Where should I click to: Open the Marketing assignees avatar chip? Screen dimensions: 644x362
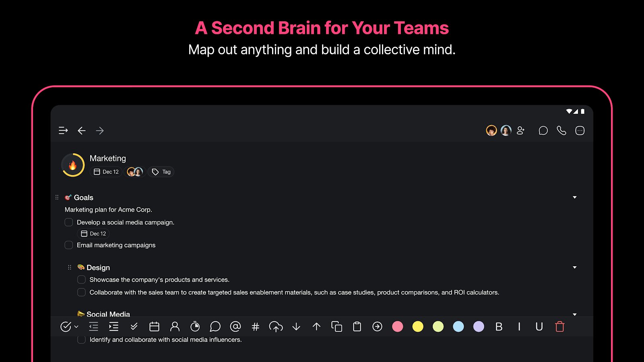135,172
